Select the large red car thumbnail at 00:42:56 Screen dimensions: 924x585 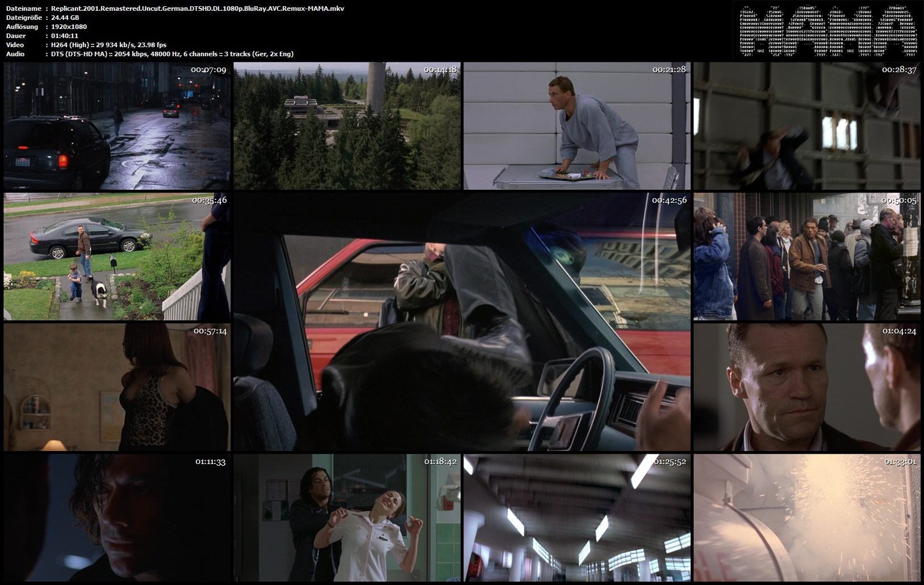462,322
